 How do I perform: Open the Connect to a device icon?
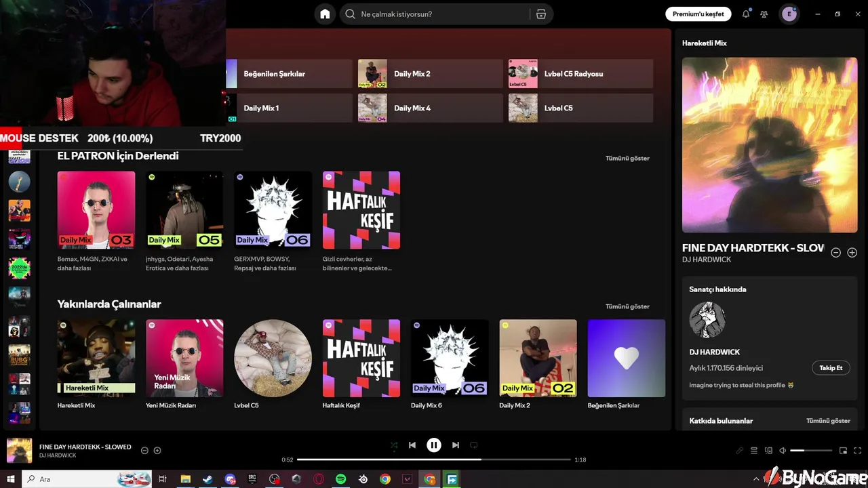768,451
